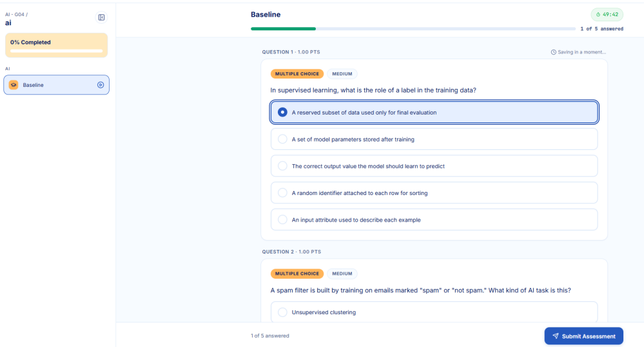644x347 pixels.
Task: Click the 'AI - G04 /' breadcrumb
Action: click(x=16, y=14)
